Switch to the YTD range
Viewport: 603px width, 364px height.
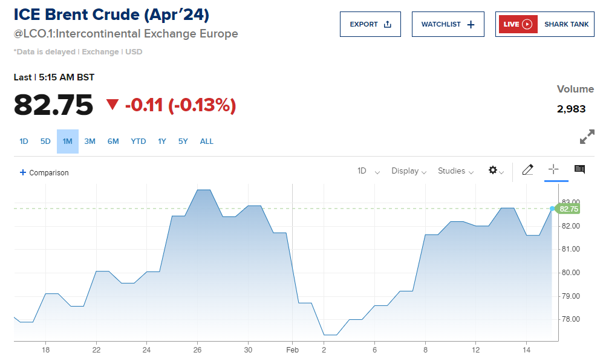(x=139, y=141)
